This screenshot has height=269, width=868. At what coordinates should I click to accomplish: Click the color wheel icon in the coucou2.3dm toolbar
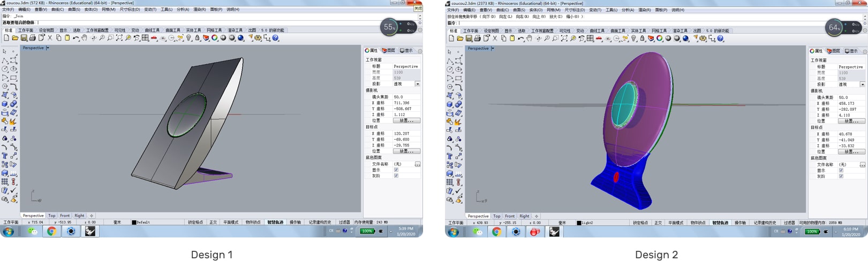(659, 39)
